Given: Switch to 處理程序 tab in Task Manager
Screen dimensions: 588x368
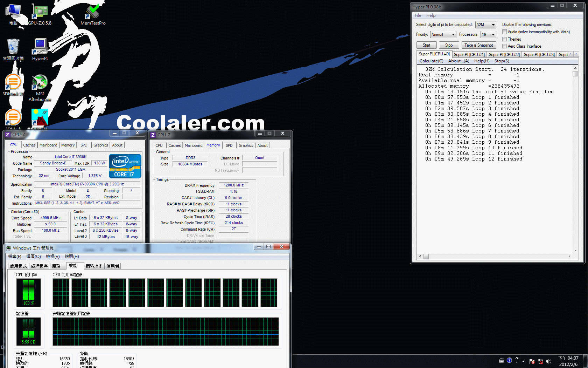Looking at the screenshot, I should [40, 266].
